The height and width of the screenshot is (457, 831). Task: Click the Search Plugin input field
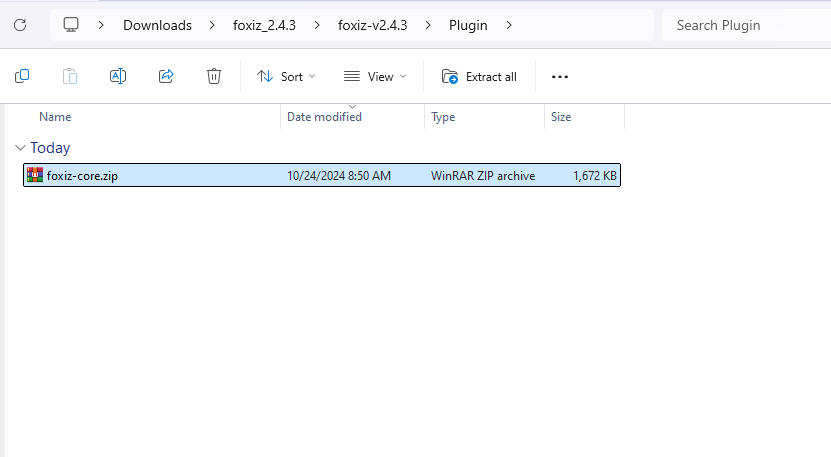745,25
